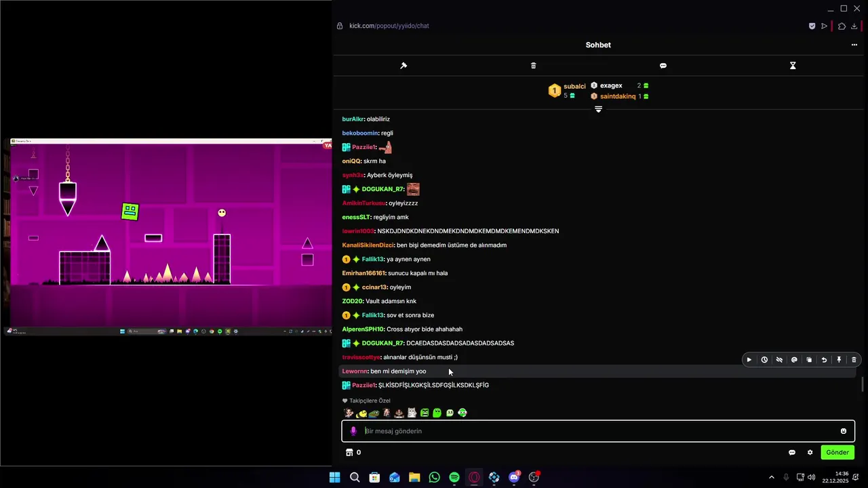Open Windows Start menu
The width and height of the screenshot is (868, 488).
pos(334,477)
